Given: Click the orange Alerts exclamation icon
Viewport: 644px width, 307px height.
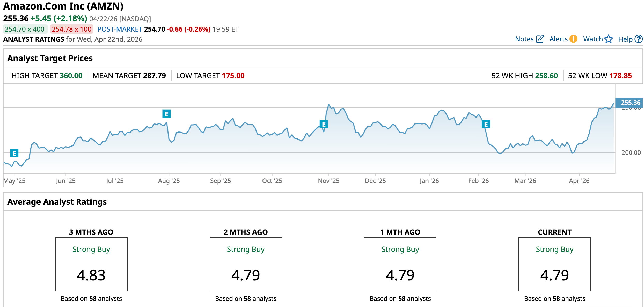Looking at the screenshot, I should click(x=574, y=39).
